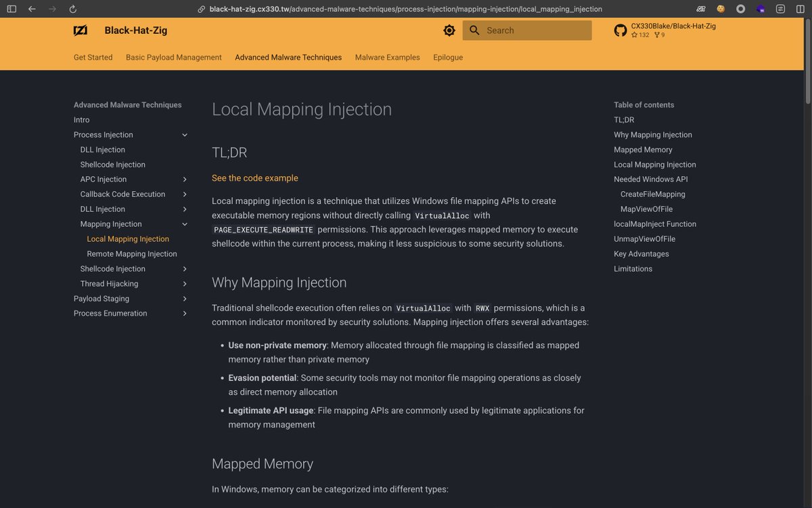Image resolution: width=812 pixels, height=508 pixels.
Task: Open the gray ring extension icon
Action: (740, 9)
